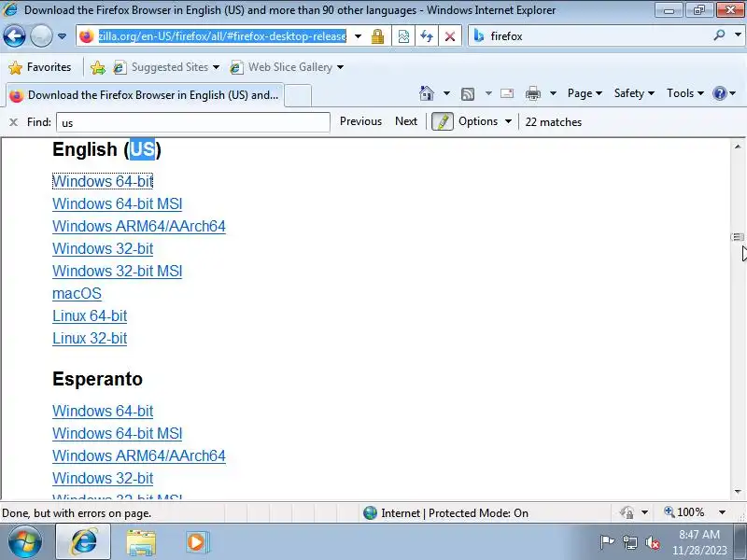Download English US Windows 64-bit
Image resolution: width=747 pixels, height=560 pixels.
click(x=103, y=181)
